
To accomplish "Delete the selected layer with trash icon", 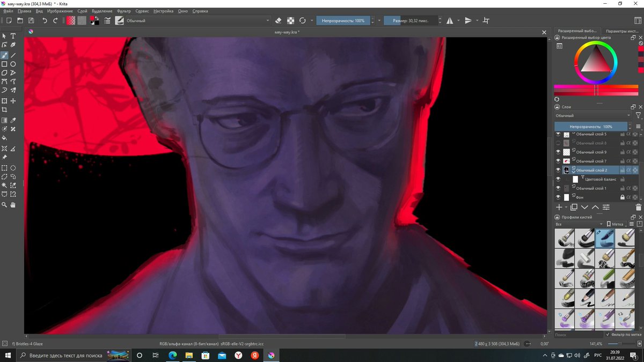I will coord(638,207).
